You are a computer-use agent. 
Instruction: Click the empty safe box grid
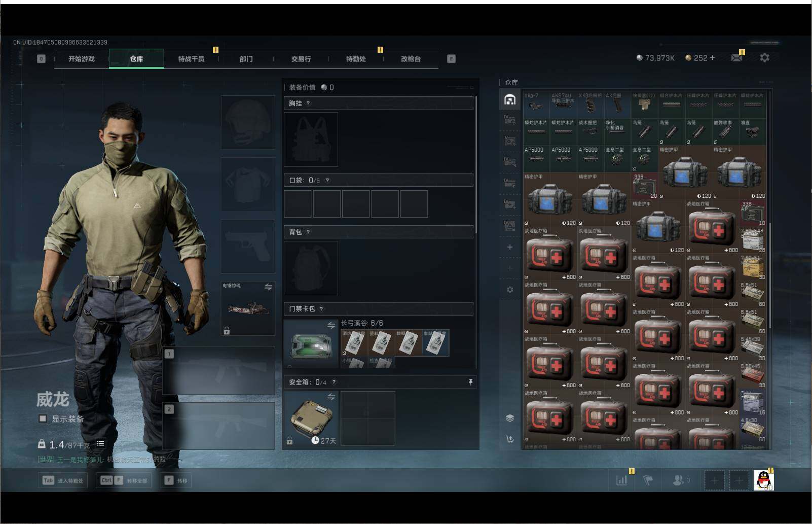368,418
